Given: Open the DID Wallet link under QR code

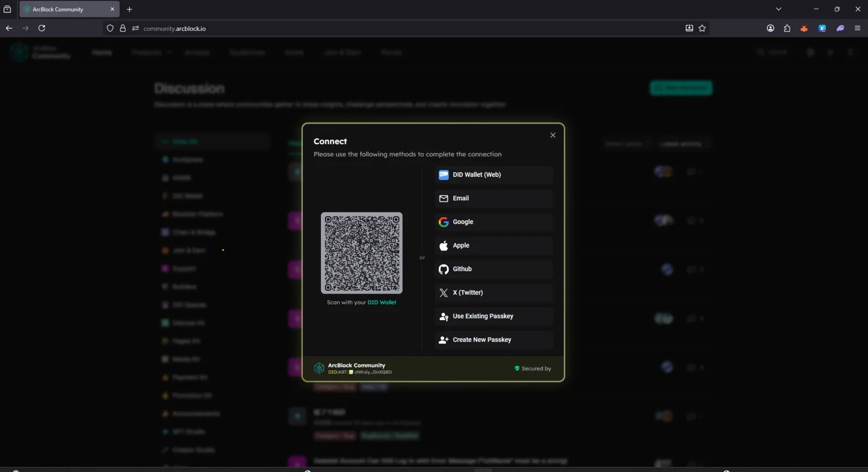Looking at the screenshot, I should 382,303.
